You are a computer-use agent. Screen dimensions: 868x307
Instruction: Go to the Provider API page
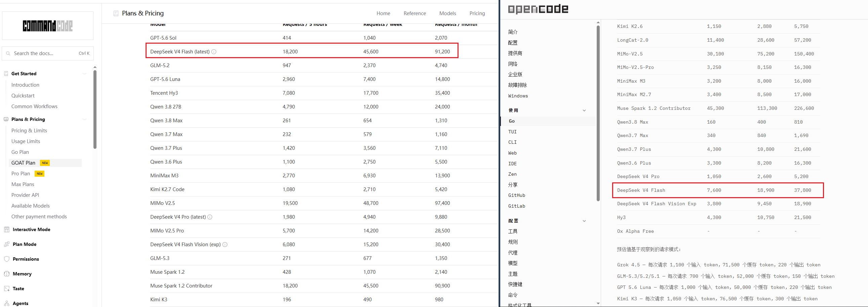coord(25,195)
